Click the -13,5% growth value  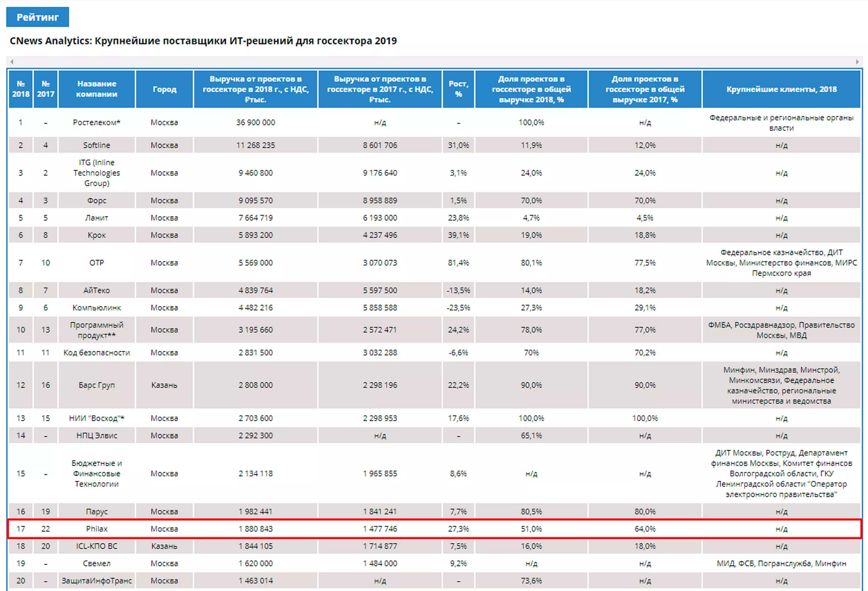click(458, 290)
